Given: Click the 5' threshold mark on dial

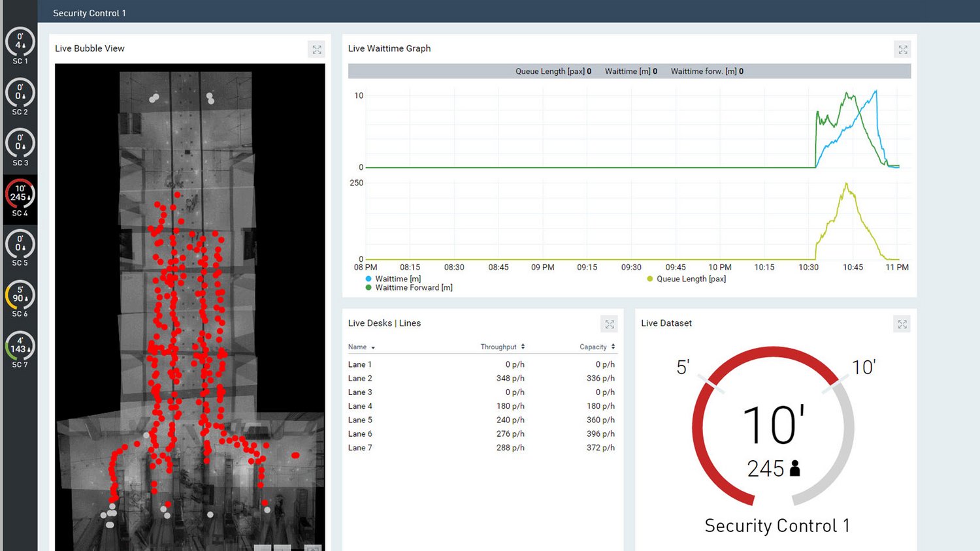Looking at the screenshot, I should 683,367.
